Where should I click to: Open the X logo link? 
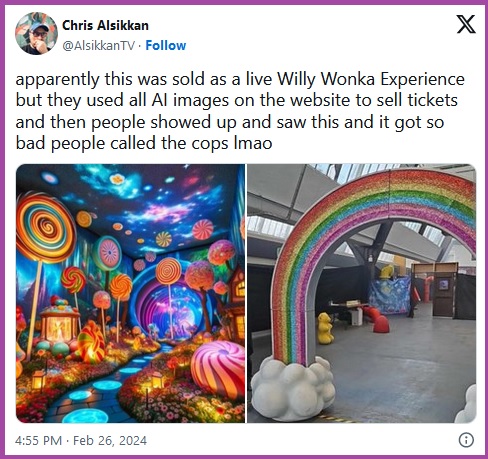tap(466, 24)
